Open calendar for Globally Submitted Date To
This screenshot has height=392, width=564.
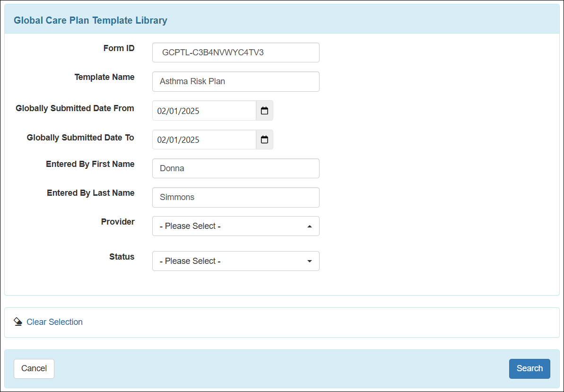click(x=264, y=139)
